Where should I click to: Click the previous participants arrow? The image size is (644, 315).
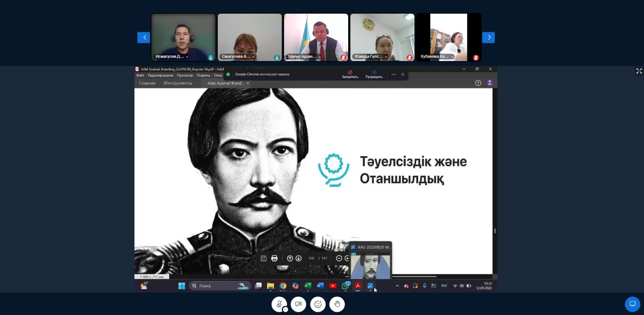[x=144, y=37]
